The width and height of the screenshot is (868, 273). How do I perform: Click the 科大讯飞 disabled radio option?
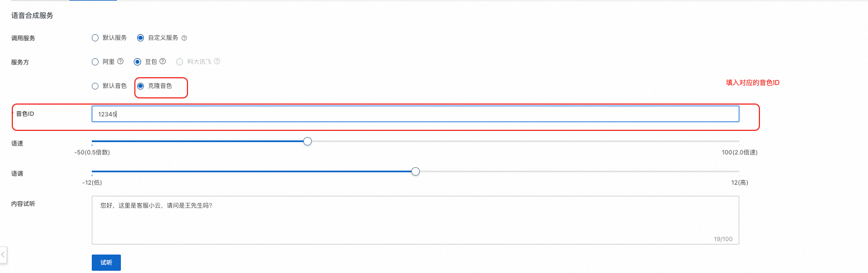click(180, 62)
